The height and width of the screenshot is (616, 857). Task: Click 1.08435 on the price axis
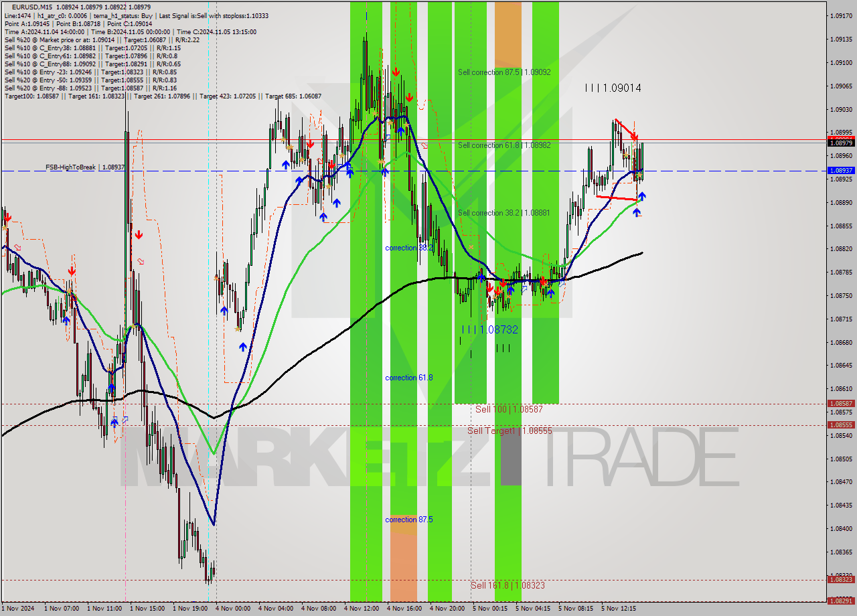point(841,505)
